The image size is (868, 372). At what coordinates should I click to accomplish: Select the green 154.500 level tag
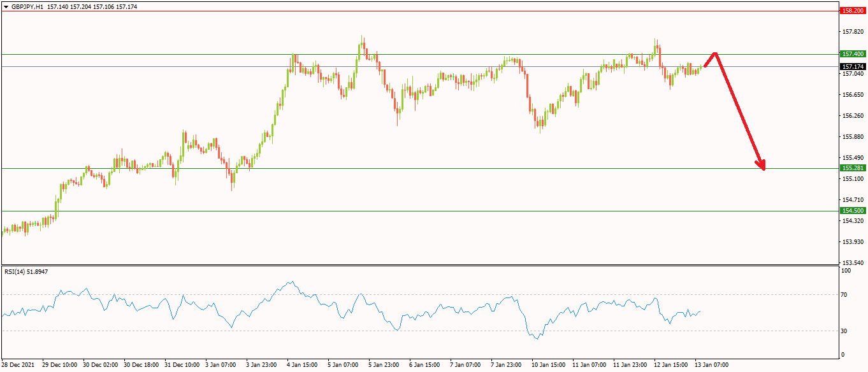pyautogui.click(x=852, y=210)
